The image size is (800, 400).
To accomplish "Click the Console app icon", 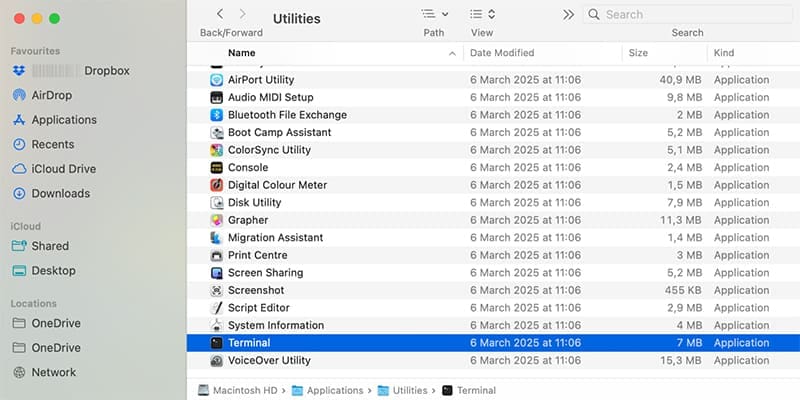I will [x=217, y=167].
